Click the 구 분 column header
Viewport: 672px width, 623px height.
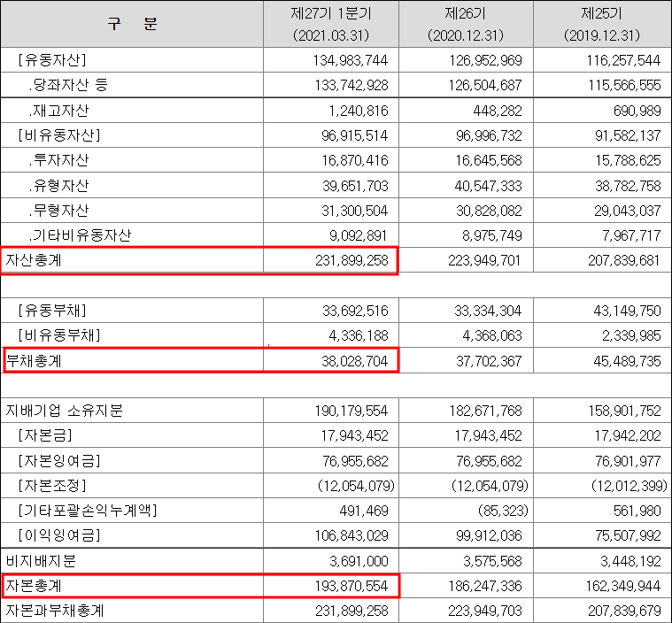click(132, 24)
